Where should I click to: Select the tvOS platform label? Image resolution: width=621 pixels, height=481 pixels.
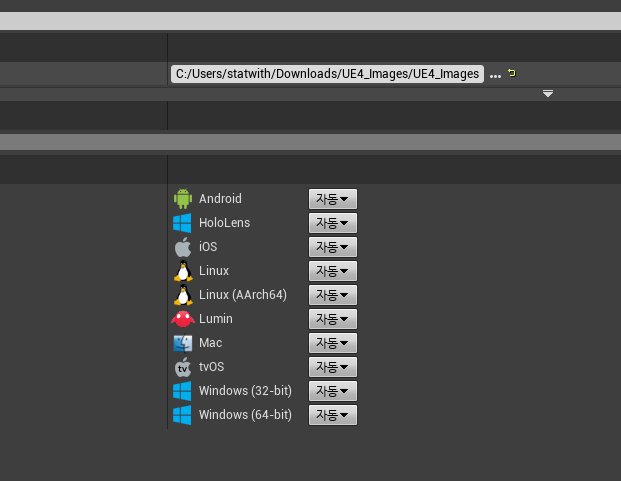[211, 367]
